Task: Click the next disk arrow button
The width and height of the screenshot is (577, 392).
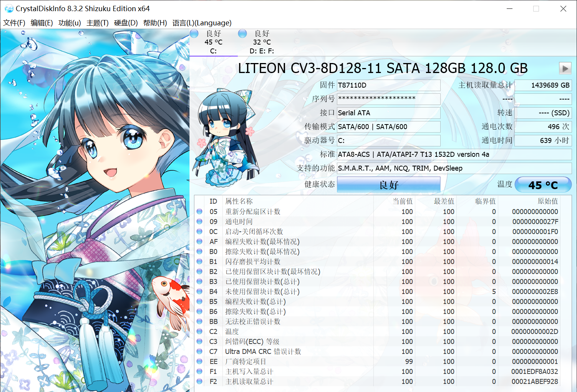Action: (565, 68)
